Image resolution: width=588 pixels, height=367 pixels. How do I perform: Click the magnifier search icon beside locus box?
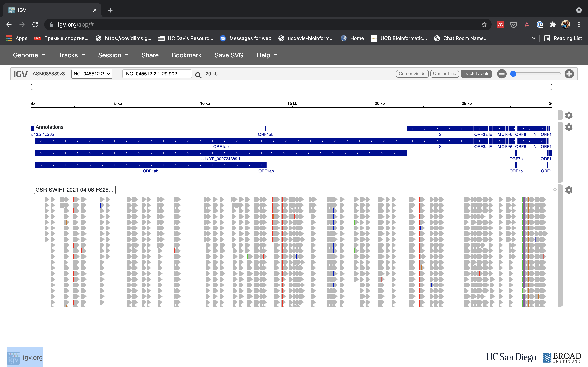198,75
